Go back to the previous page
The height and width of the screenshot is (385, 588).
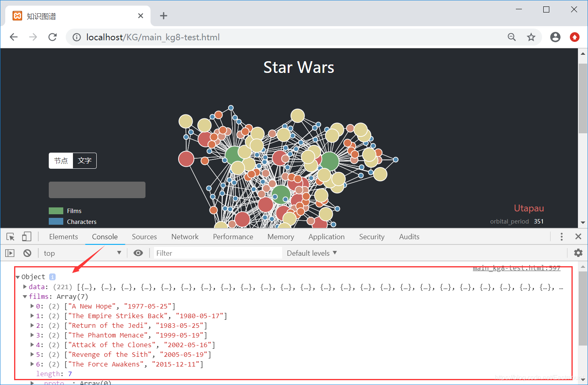pos(14,37)
